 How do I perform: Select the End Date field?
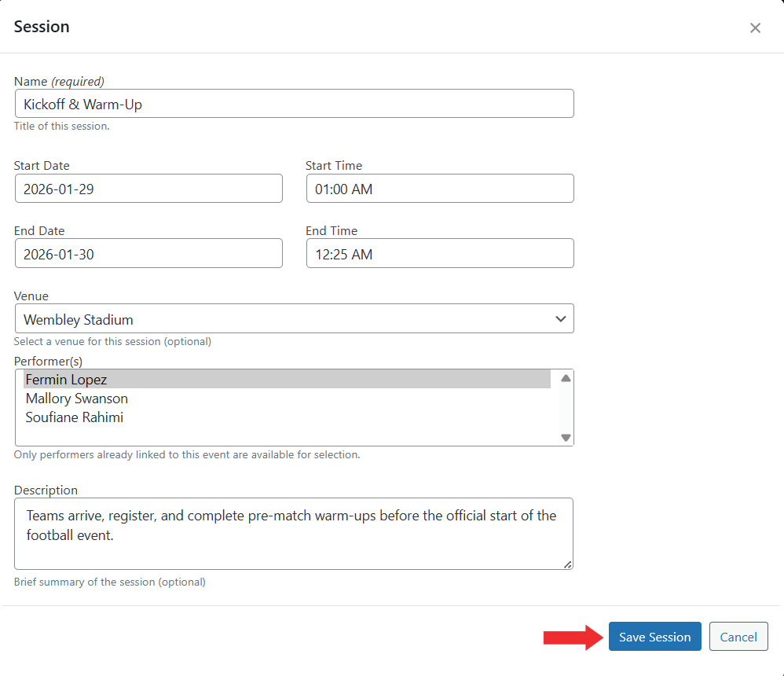(148, 254)
